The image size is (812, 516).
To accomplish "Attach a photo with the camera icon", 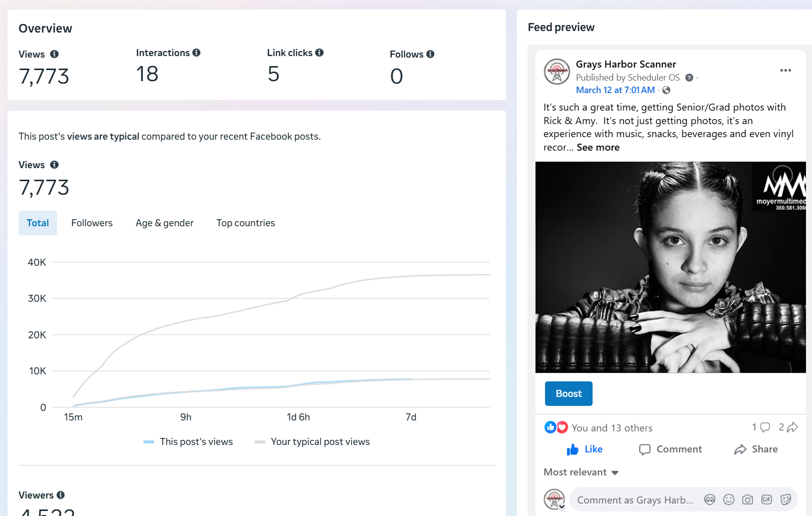I will click(x=747, y=499).
